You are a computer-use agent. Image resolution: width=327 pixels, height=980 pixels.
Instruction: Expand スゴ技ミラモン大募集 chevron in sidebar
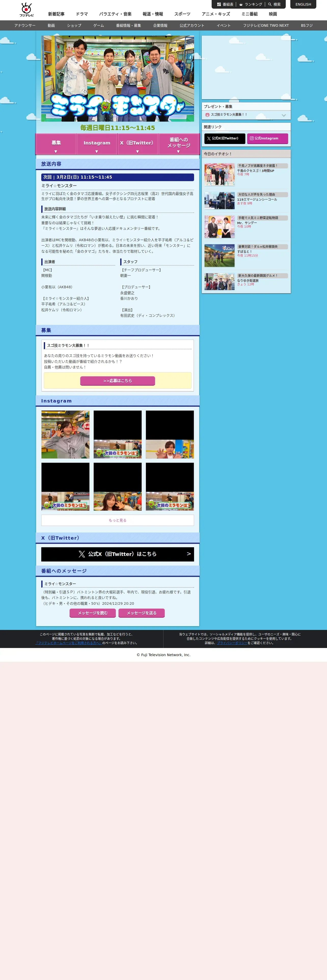click(x=284, y=115)
